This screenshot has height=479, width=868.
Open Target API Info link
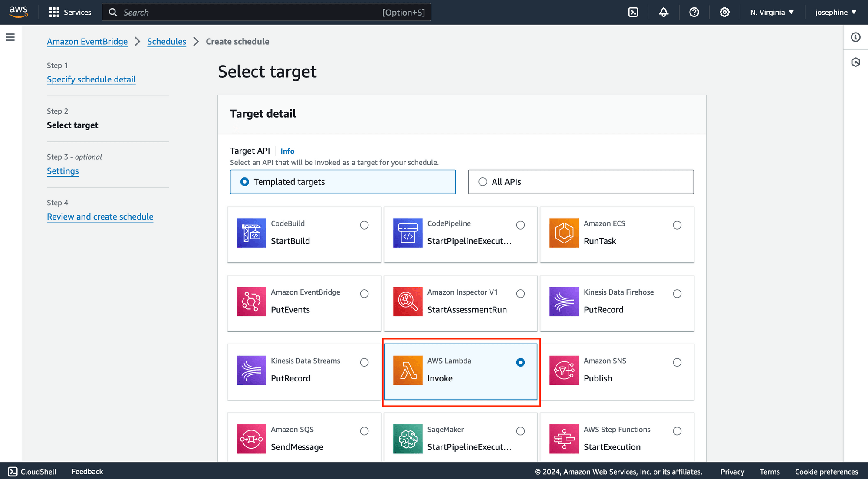coord(287,151)
